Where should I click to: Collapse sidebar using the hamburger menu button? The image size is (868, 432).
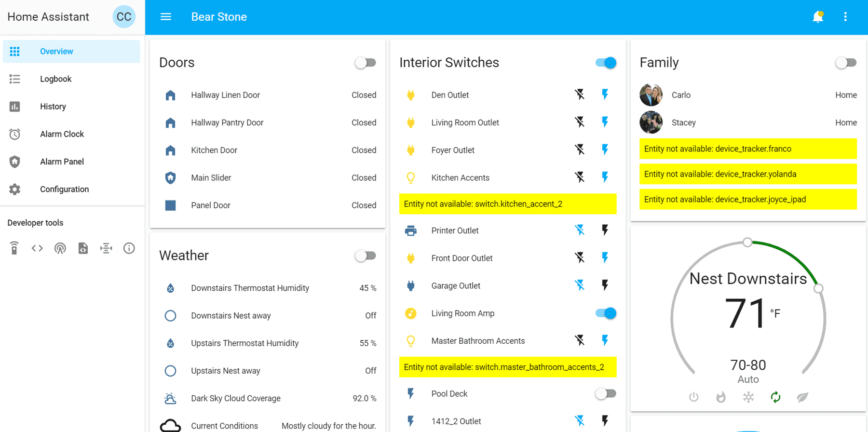pos(166,17)
